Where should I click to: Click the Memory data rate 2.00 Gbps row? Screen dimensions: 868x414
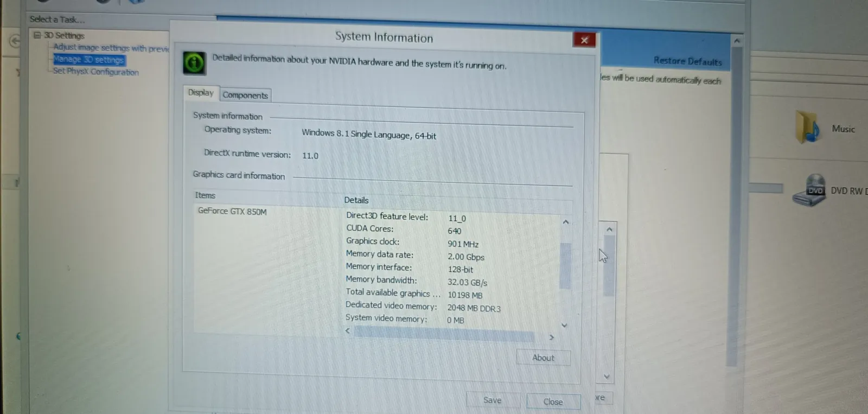coord(415,256)
